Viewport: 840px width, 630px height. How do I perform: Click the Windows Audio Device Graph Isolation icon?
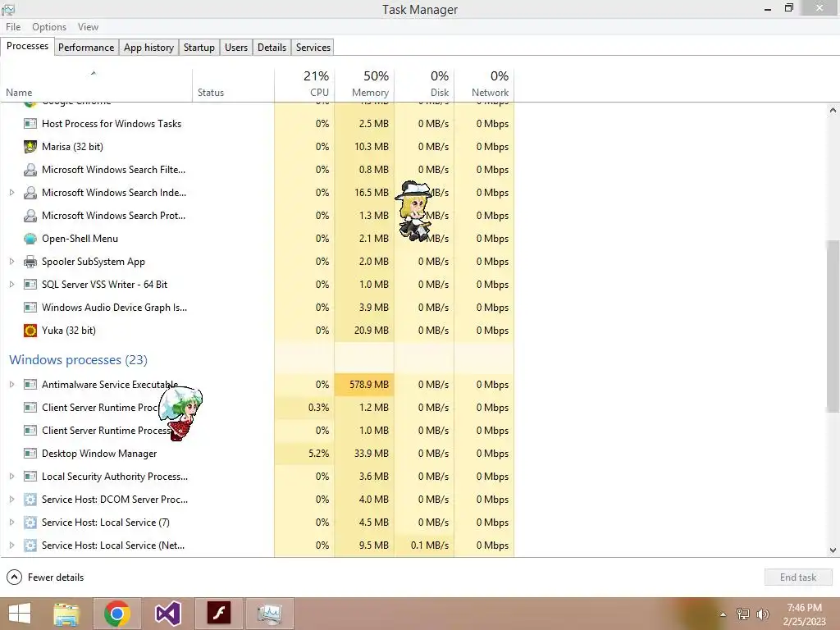point(30,308)
